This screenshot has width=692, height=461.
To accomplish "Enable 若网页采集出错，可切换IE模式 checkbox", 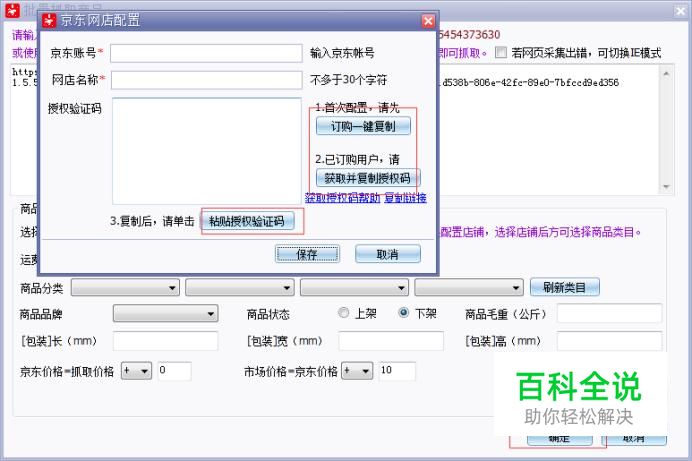I will coord(500,52).
